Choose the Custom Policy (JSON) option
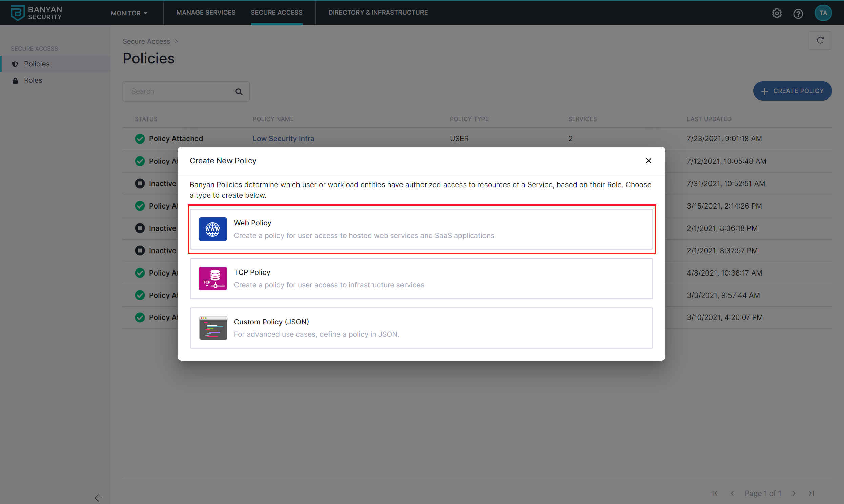The image size is (844, 504). [x=421, y=328]
